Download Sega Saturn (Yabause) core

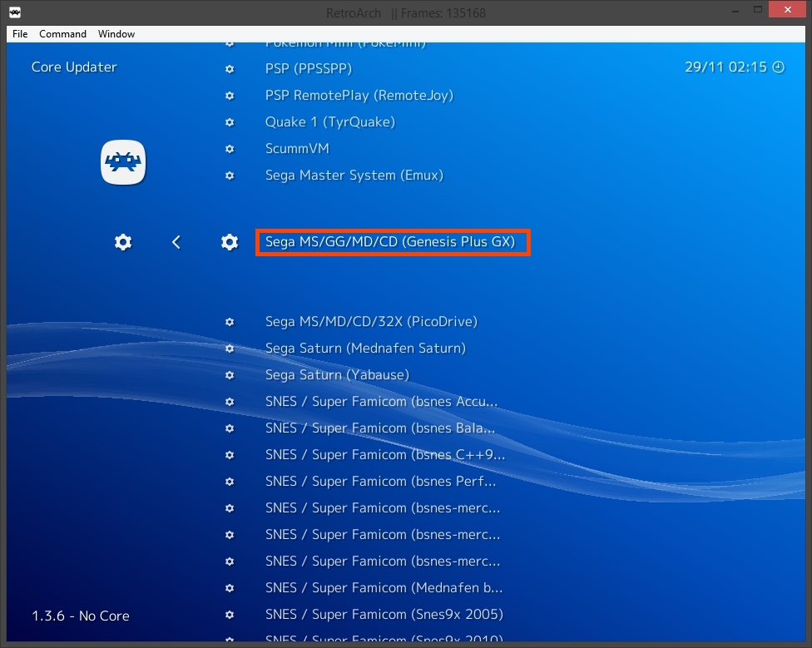click(x=337, y=375)
